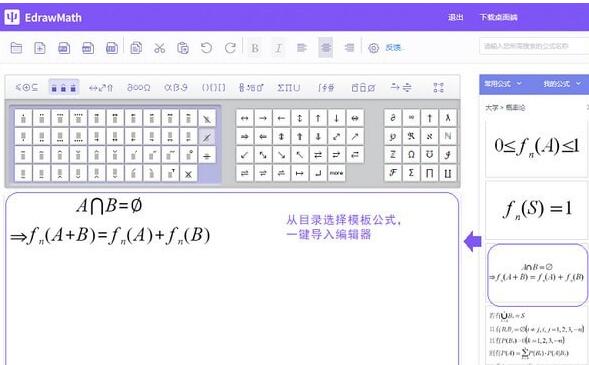Open the fractions and scripts template tab
Screen dimensions: 589x365
tap(251, 87)
